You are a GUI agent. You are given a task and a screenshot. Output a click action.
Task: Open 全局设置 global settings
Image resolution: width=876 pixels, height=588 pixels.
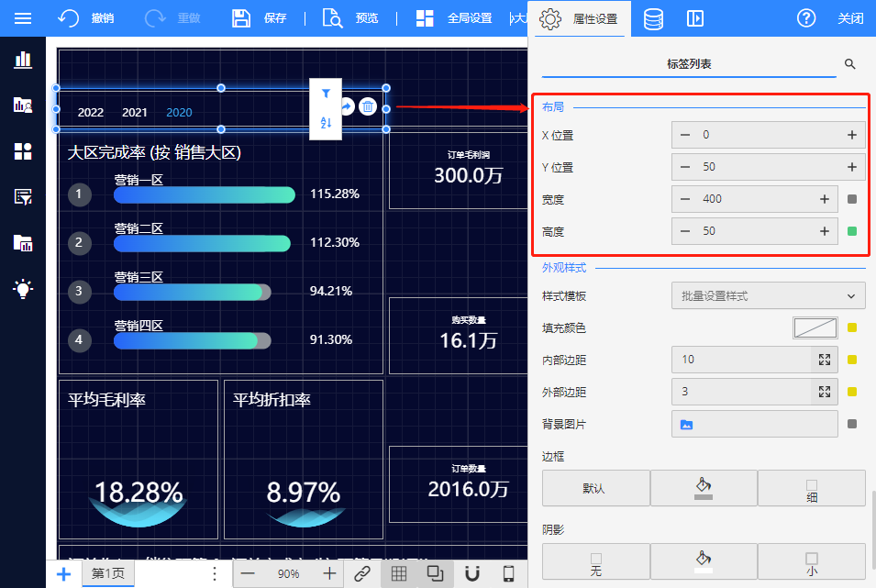tap(454, 18)
